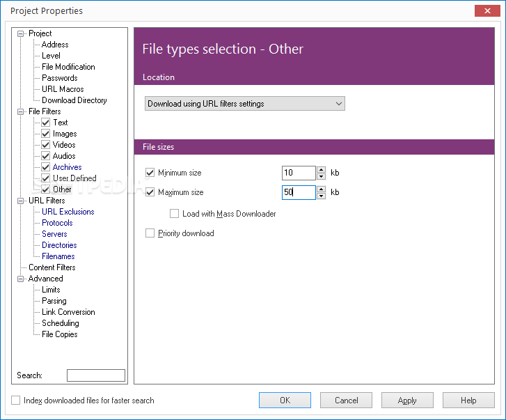506x420 pixels.
Task: Increase the Minimum size spinner value
Action: pyautogui.click(x=321, y=169)
